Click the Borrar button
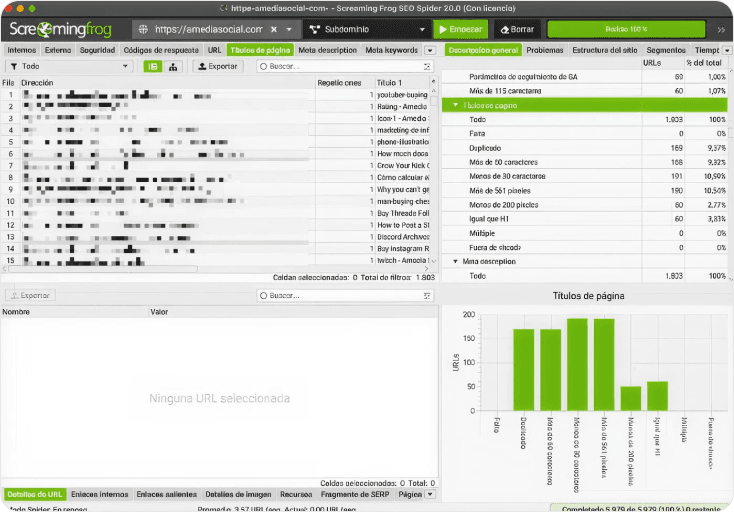The width and height of the screenshot is (734, 512). 517,29
